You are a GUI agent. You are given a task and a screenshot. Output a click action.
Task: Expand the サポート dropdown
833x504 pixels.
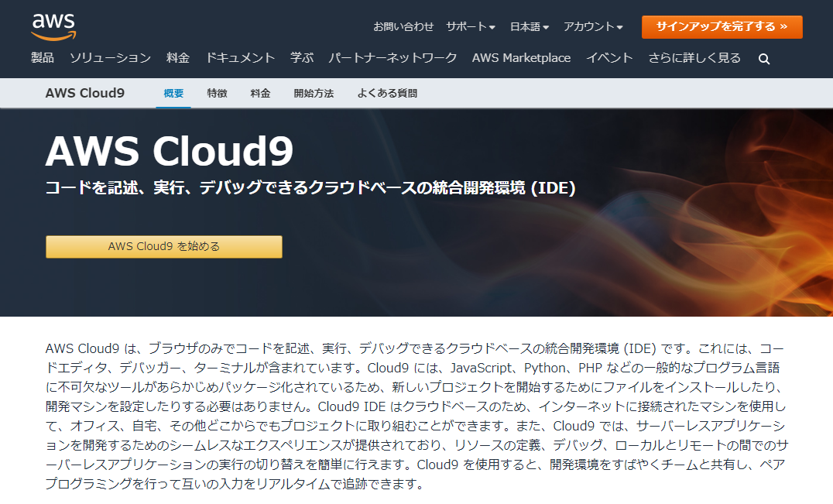point(470,26)
